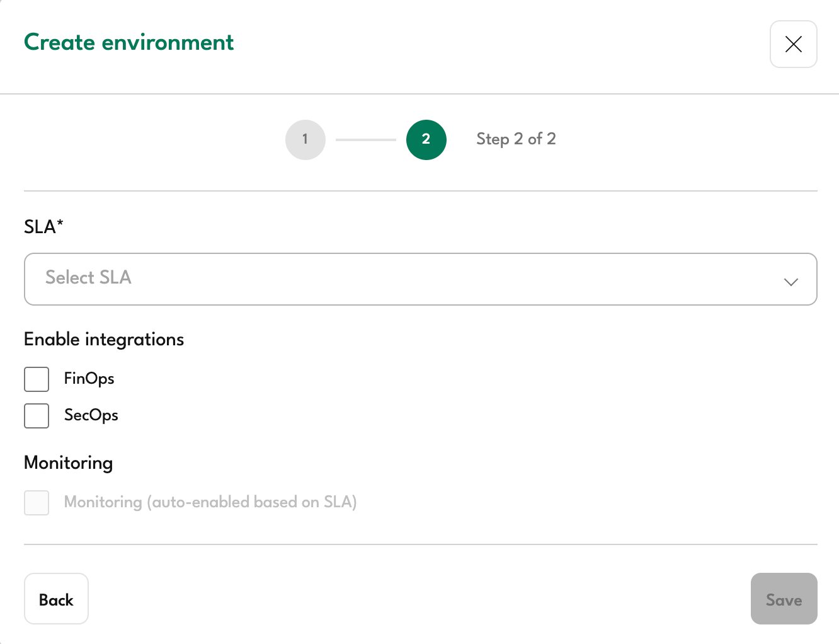This screenshot has height=644, width=839.
Task: Click the Enable integrations section heading
Action: [x=104, y=339]
